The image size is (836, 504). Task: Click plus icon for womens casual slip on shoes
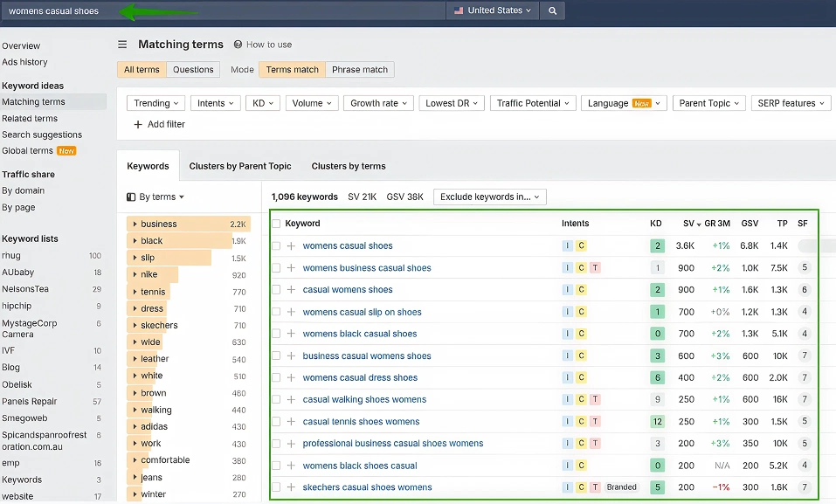pyautogui.click(x=291, y=312)
